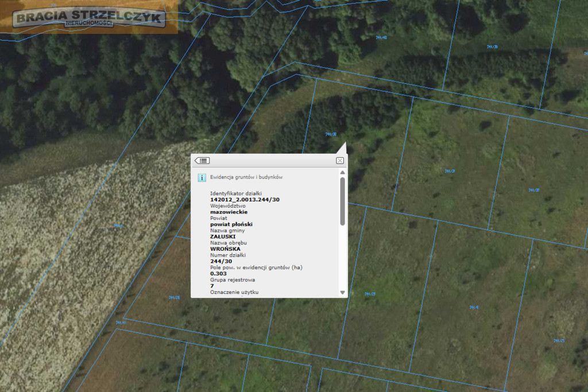Click the popup's vertical scrollbar thumb
The image size is (588, 392).
pos(342,201)
